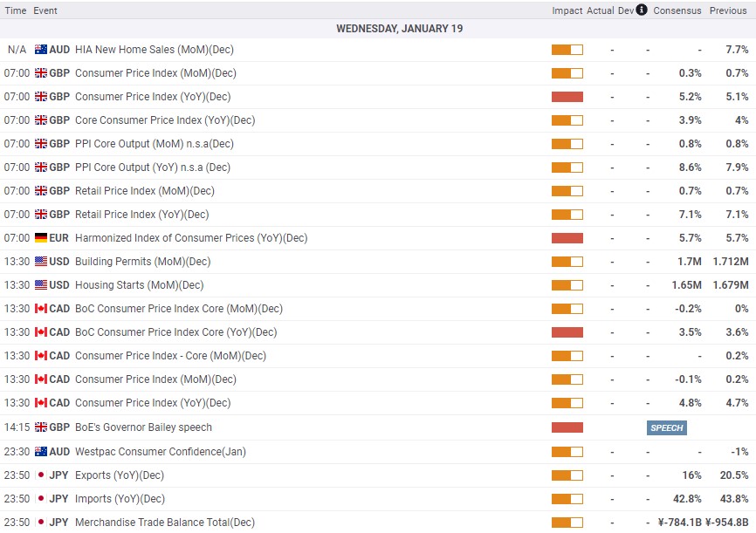The image size is (756, 533).
Task: Click the German flag on Harmonized Index row
Action: (x=40, y=238)
